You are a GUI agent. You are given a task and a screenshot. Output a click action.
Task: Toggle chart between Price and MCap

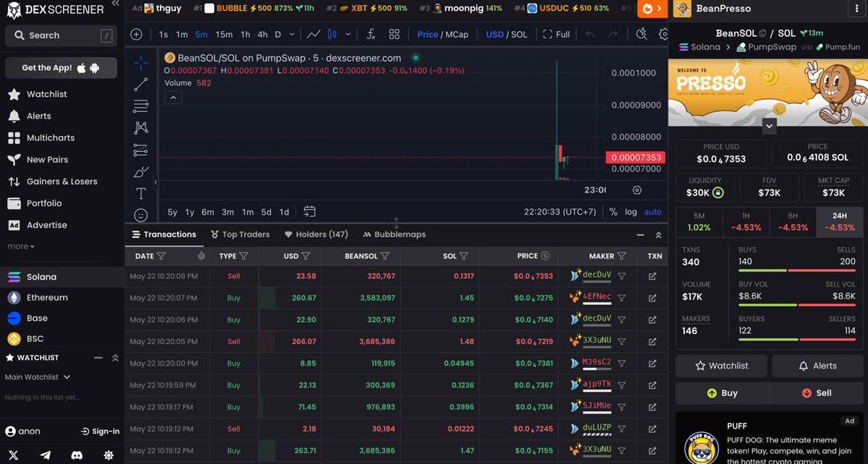point(443,34)
